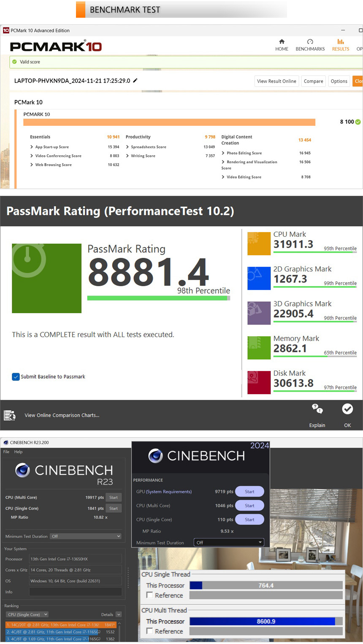Viewport: 363px width, 644px height.
Task: Switch to the RESULTS tab
Action: (x=341, y=45)
